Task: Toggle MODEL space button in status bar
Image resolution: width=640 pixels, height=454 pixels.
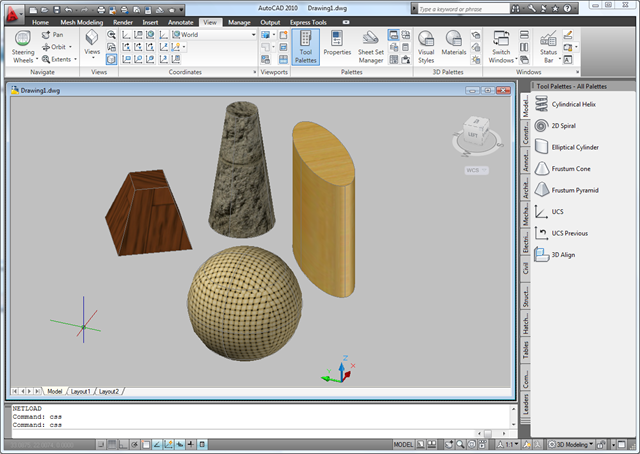Action: pos(404,443)
